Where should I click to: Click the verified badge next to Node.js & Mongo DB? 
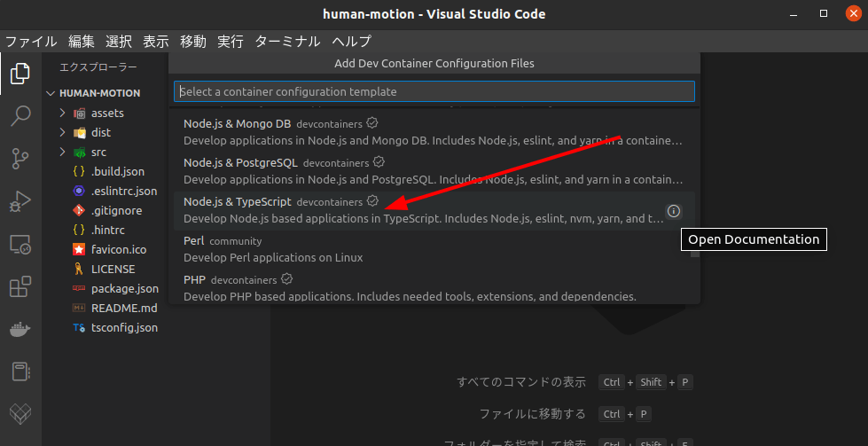pos(372,123)
